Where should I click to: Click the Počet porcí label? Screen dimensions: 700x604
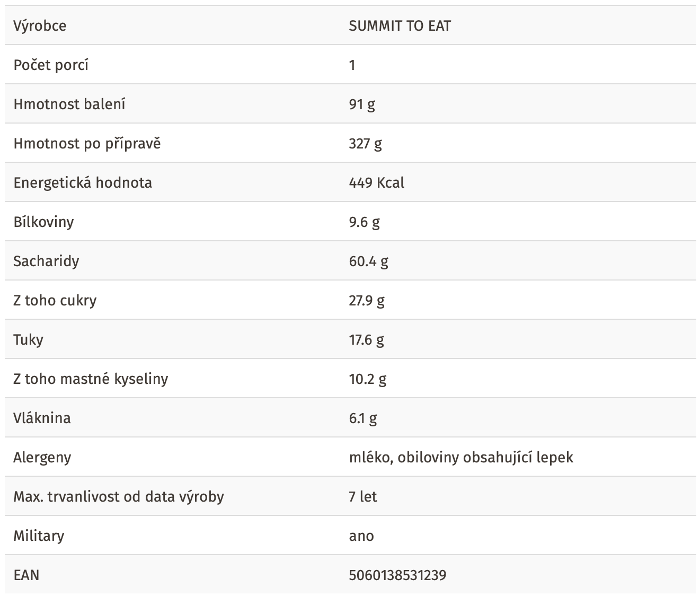coord(51,65)
